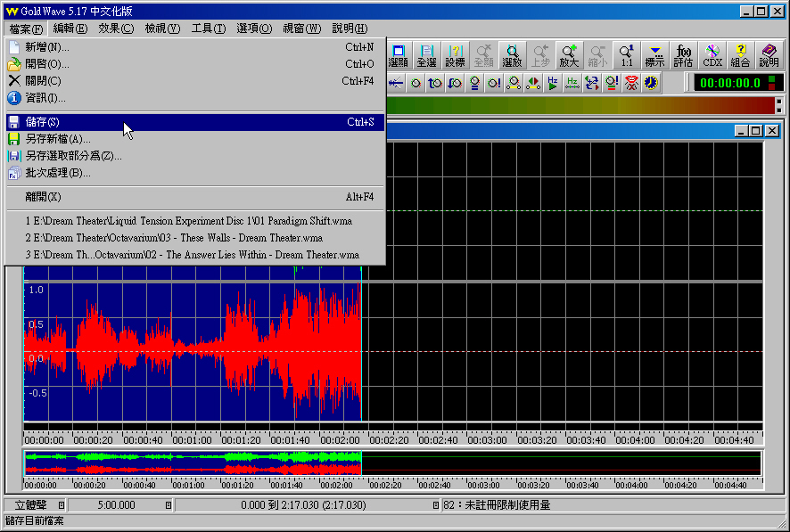Click the 組合 toolbar icon
790x532 pixels.
[740, 56]
